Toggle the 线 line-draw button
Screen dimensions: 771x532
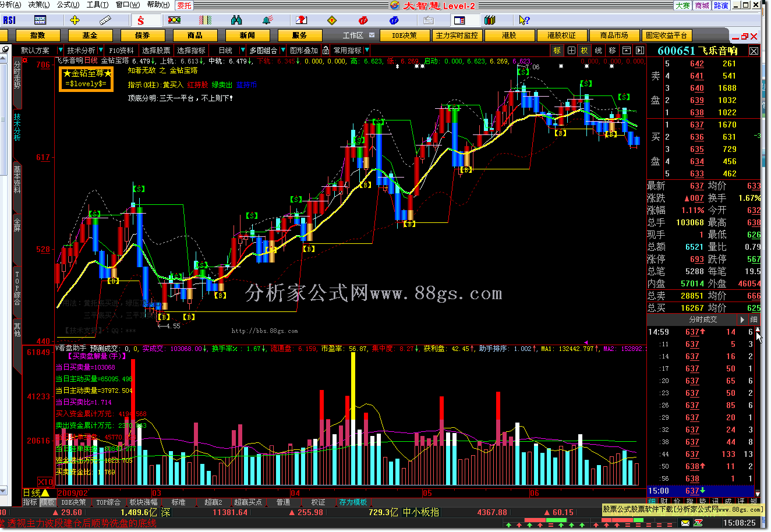[599, 51]
